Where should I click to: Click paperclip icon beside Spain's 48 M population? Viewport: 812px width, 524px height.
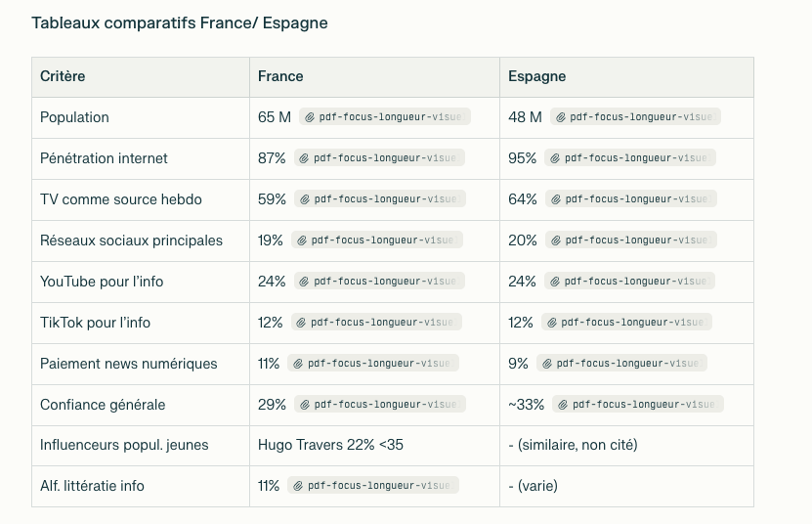click(x=560, y=117)
